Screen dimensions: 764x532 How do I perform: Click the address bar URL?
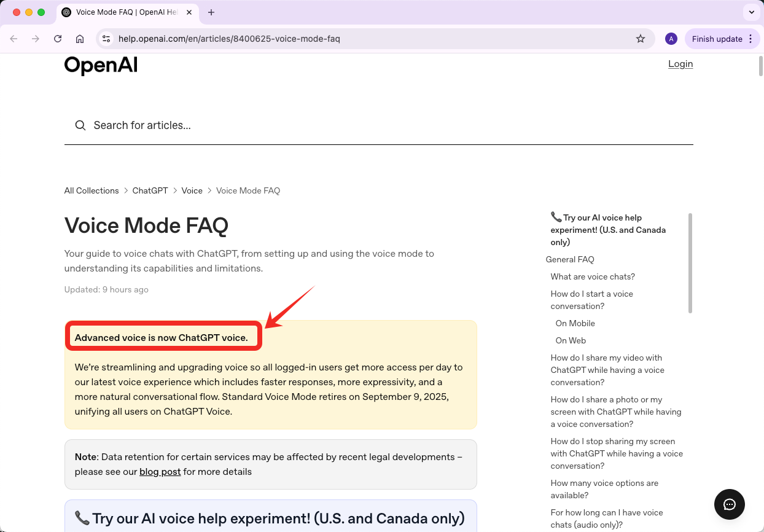tap(229, 39)
